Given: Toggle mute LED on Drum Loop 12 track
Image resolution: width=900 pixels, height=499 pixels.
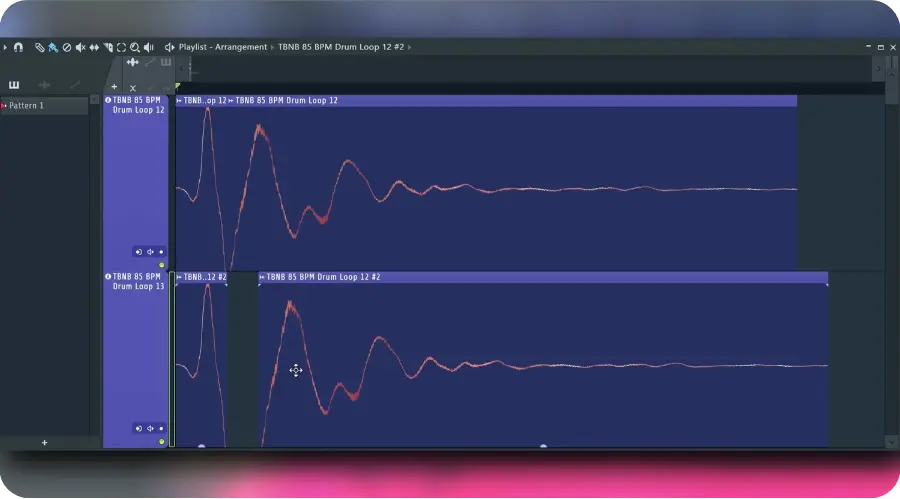Looking at the screenshot, I should point(161,265).
